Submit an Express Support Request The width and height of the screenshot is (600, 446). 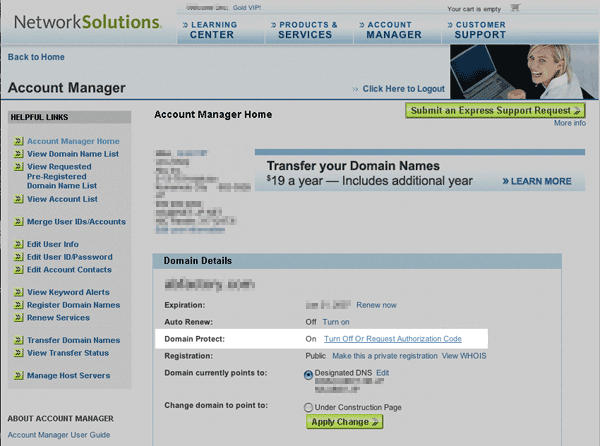pos(495,110)
